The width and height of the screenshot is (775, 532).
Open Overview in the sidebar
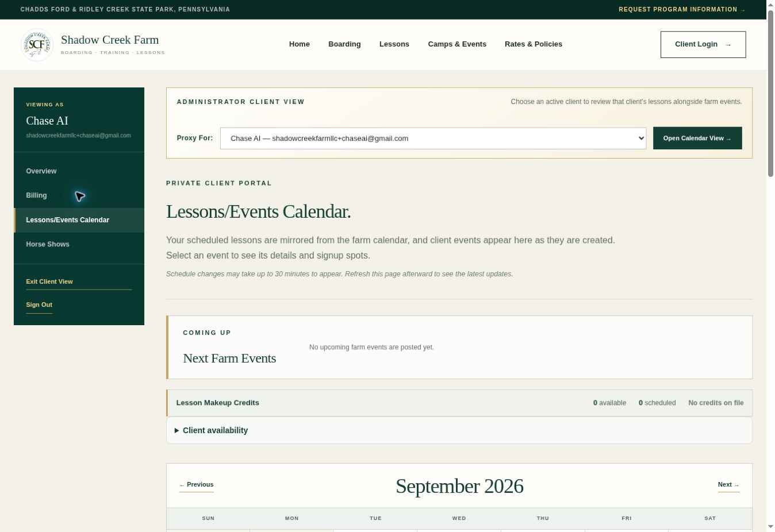[x=79, y=171]
